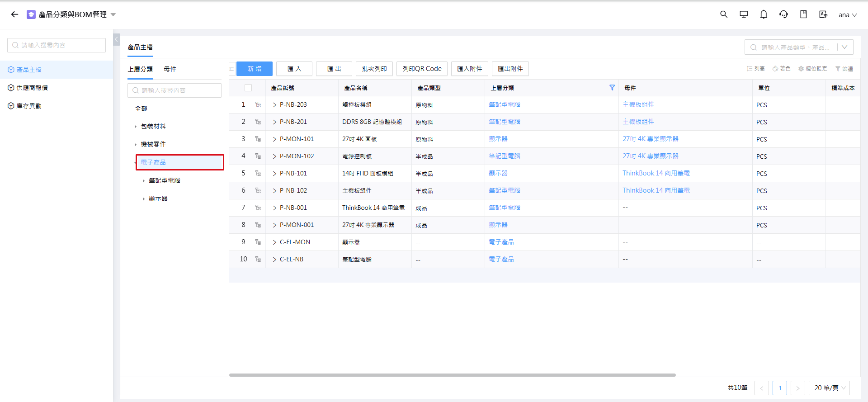Go to page 1 in pagination
Viewport: 868px width, 402px height.
point(780,388)
